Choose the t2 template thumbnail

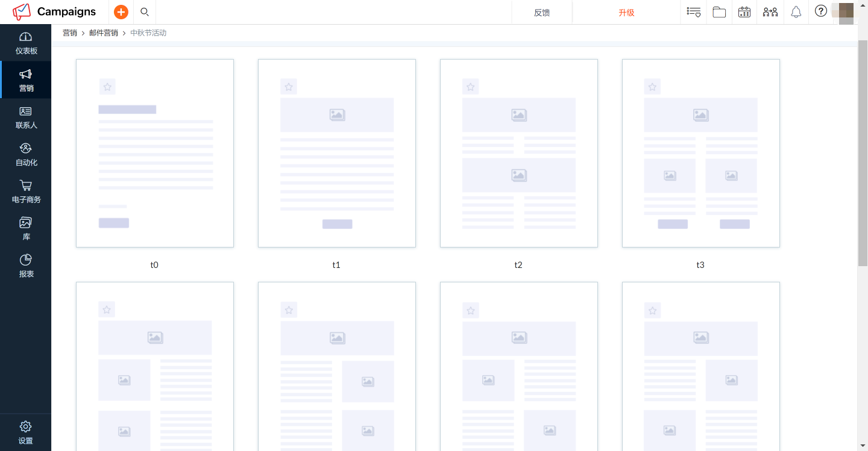pos(519,153)
